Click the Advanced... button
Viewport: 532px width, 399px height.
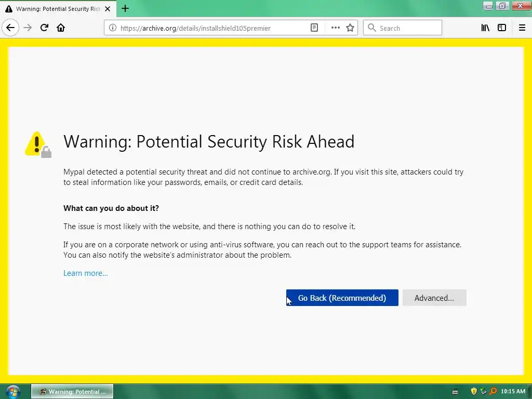[434, 298]
